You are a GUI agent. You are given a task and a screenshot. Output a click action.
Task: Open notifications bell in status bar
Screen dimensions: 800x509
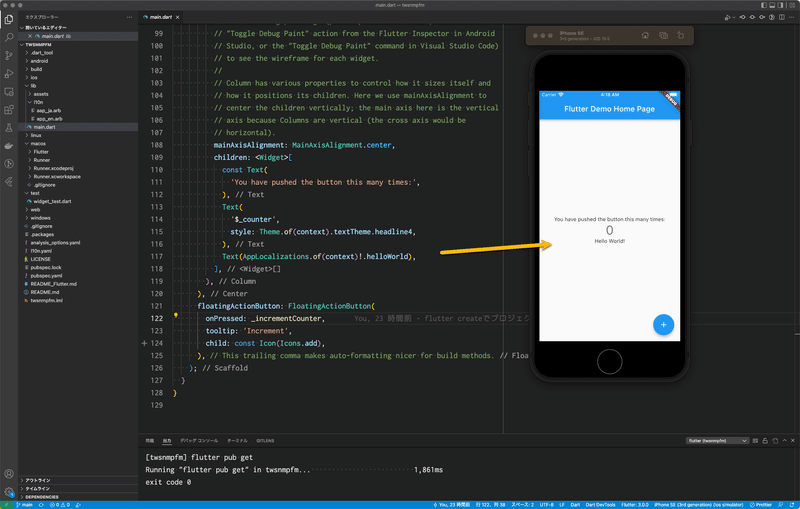[792, 505]
